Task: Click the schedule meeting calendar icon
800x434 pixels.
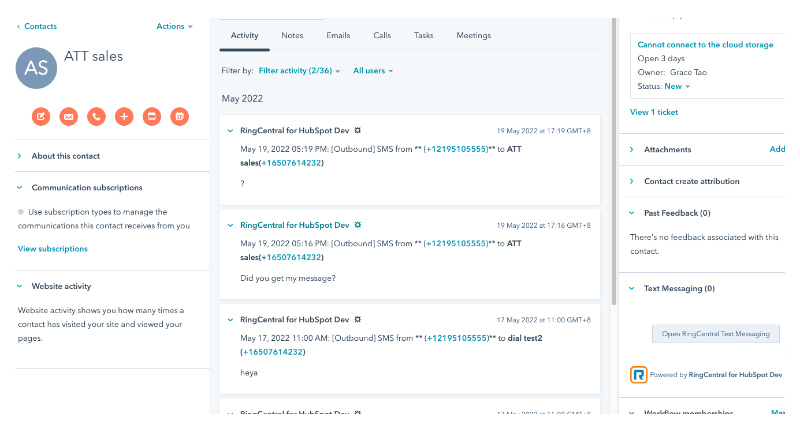Action: click(x=179, y=117)
